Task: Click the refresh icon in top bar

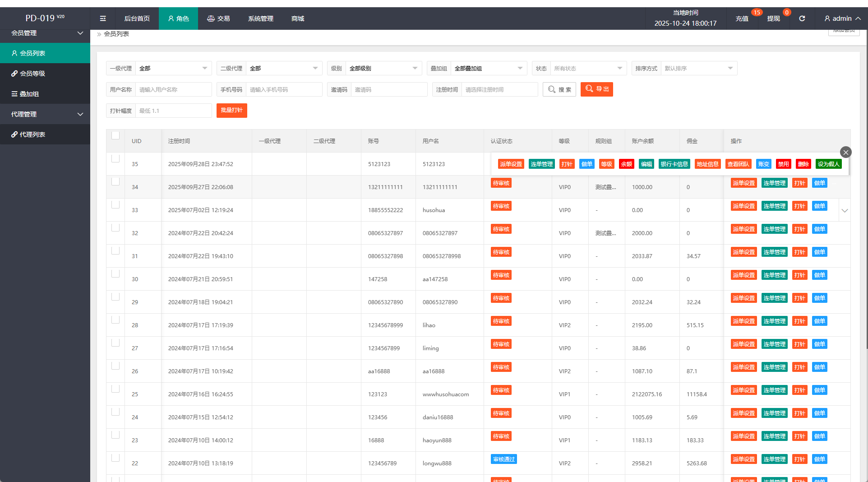Action: [x=802, y=19]
